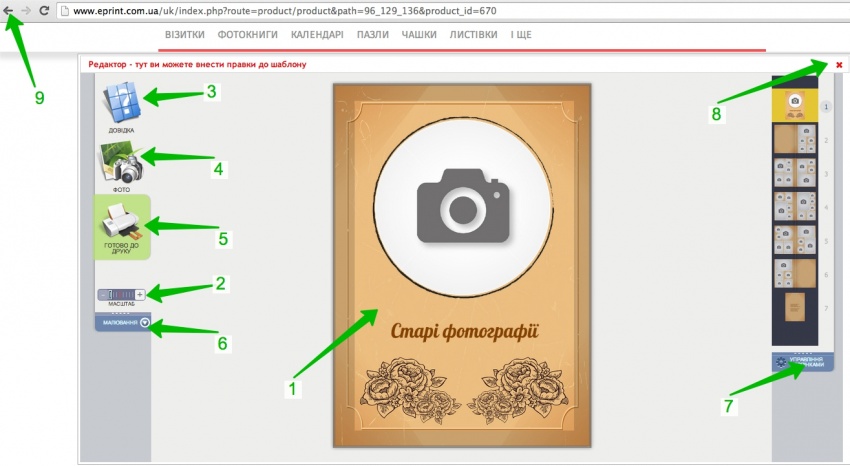Open the Довідка help icon
The width and height of the screenshot is (850, 466).
coord(121,103)
